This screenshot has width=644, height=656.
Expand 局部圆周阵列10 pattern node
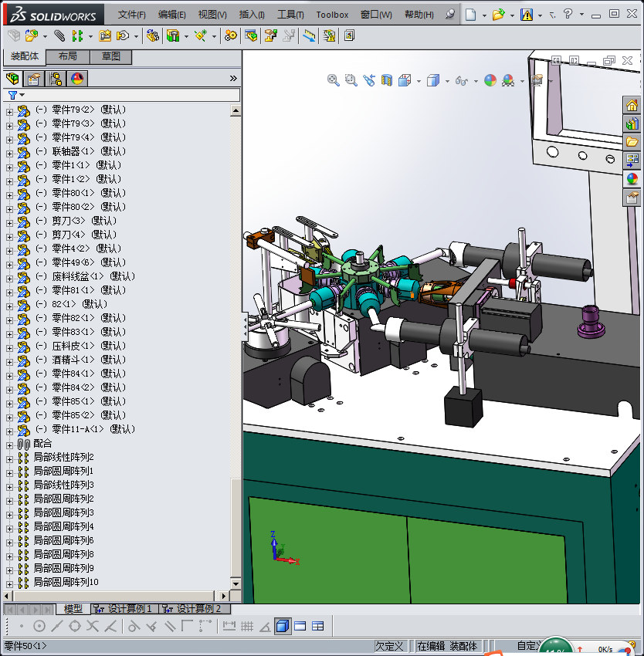(10, 583)
